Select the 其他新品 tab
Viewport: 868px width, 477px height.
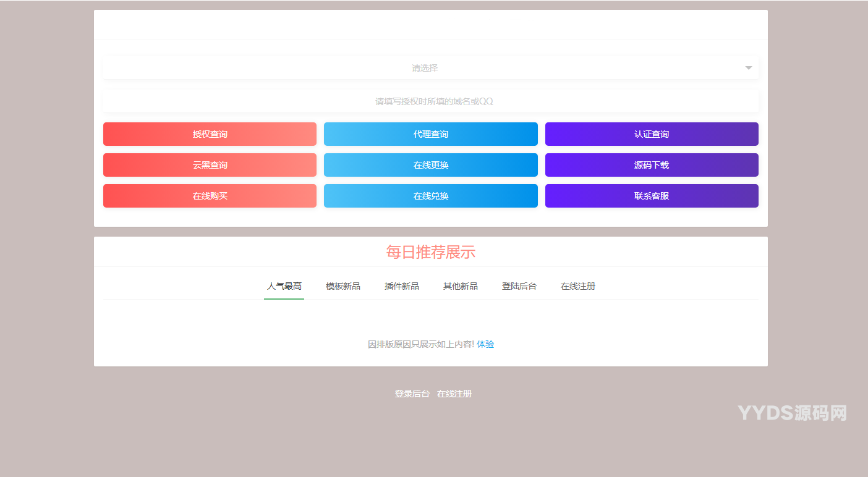(x=460, y=286)
